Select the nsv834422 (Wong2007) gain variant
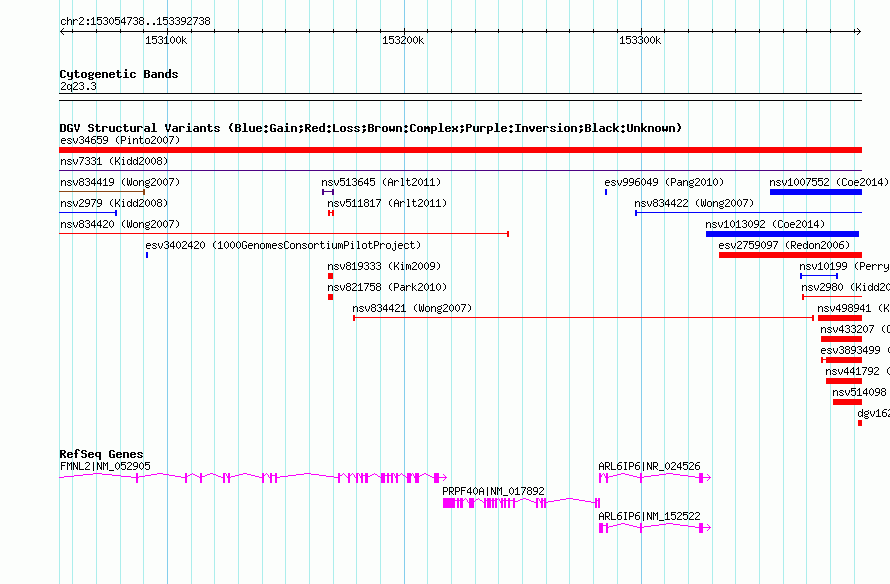This screenshot has width=890, height=584. (748, 213)
